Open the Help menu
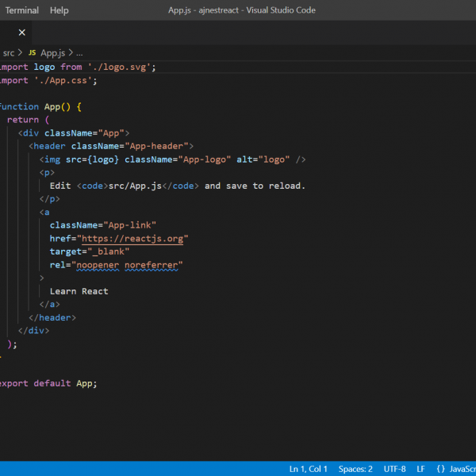The width and height of the screenshot is (476, 476). point(59,10)
